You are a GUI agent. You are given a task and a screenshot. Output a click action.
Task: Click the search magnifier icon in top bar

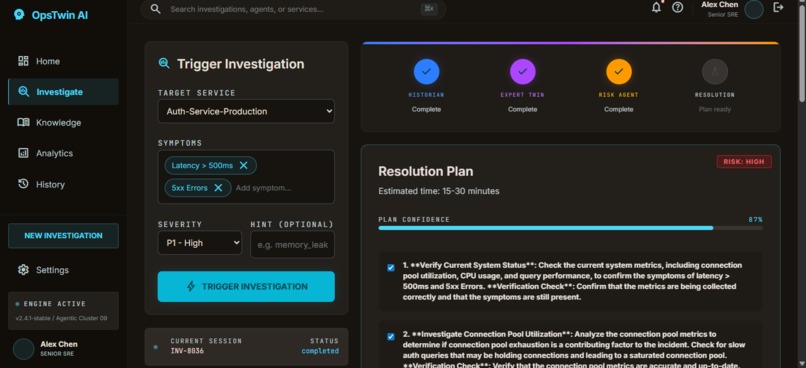tap(155, 9)
